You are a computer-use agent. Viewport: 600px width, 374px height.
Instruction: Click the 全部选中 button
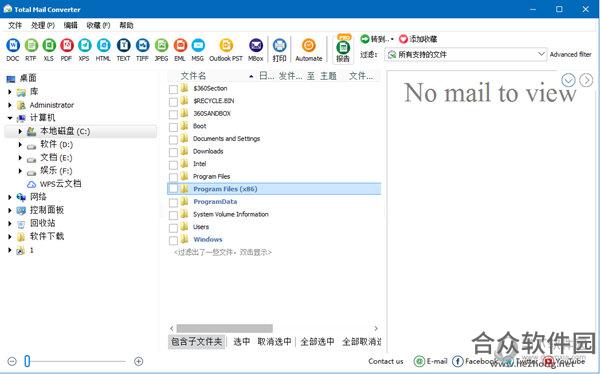tap(317, 341)
